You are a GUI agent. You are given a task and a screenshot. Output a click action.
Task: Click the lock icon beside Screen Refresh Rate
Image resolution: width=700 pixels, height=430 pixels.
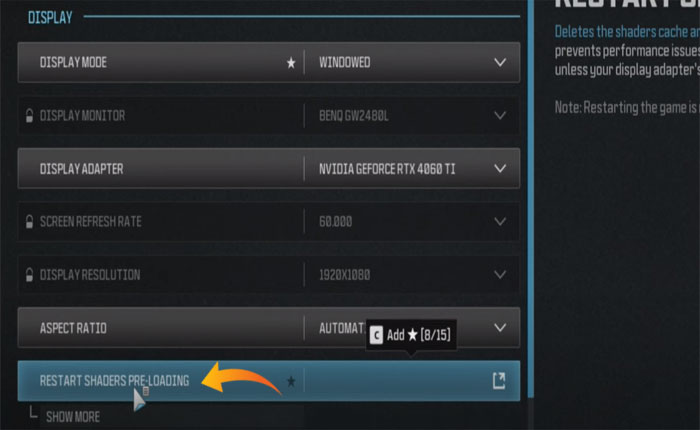tap(29, 221)
